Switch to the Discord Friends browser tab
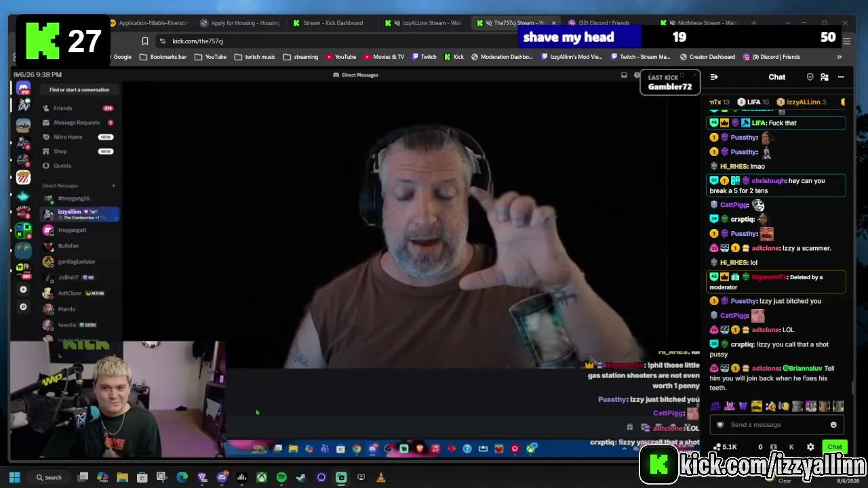868x488 pixels. [x=599, y=23]
